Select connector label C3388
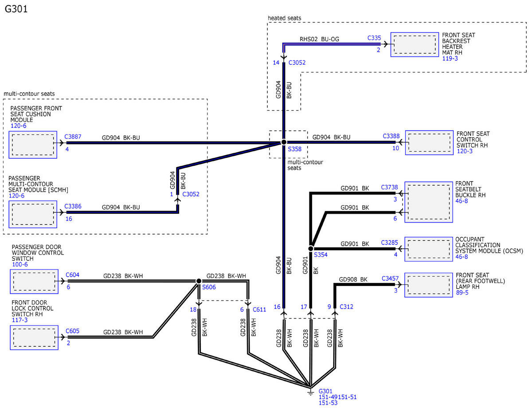 click(391, 137)
